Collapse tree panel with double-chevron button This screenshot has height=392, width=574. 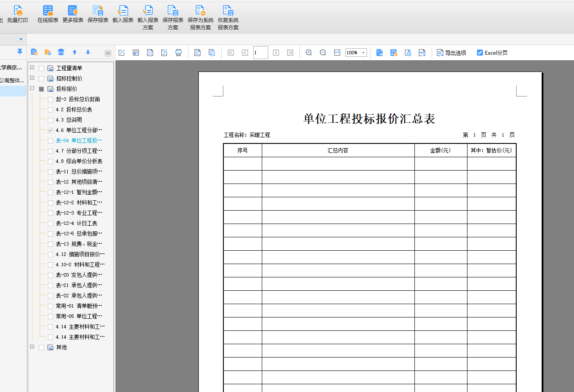[x=108, y=53]
